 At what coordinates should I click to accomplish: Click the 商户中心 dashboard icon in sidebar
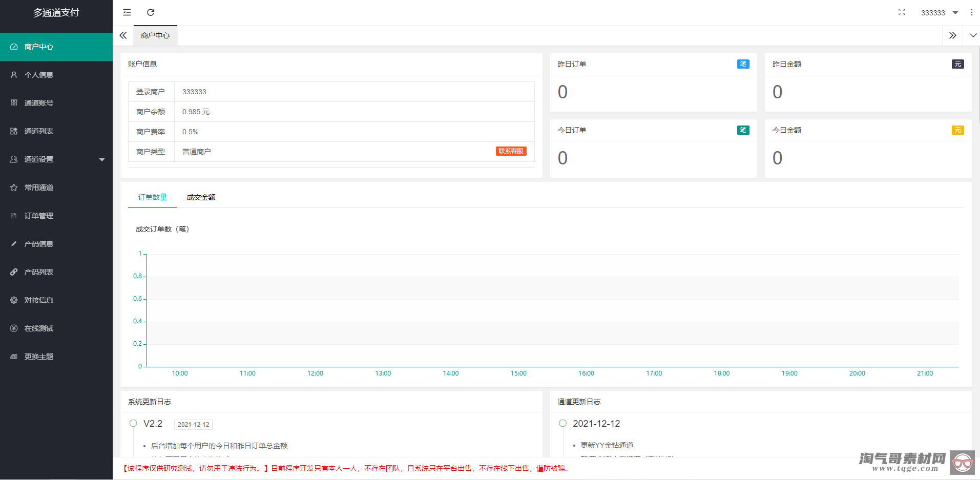click(x=14, y=47)
